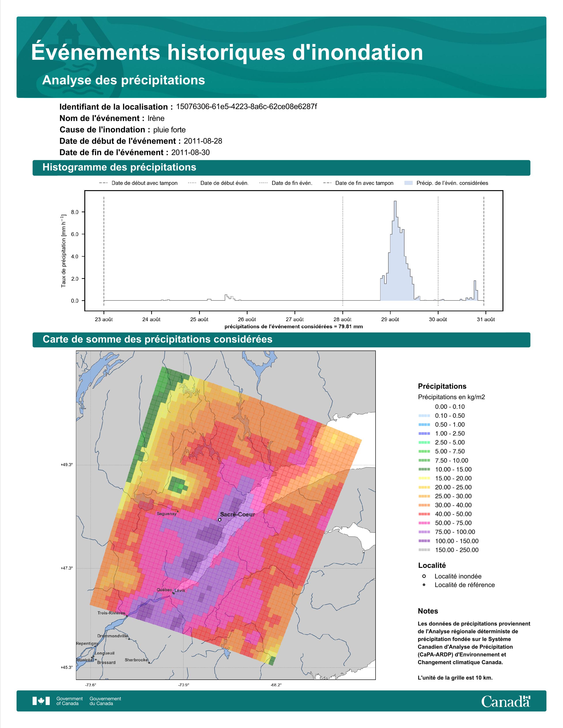This screenshot has height=728, width=563.
Task: Click the Sacré-Coeur flooded locality marker
Action: pyautogui.click(x=219, y=520)
